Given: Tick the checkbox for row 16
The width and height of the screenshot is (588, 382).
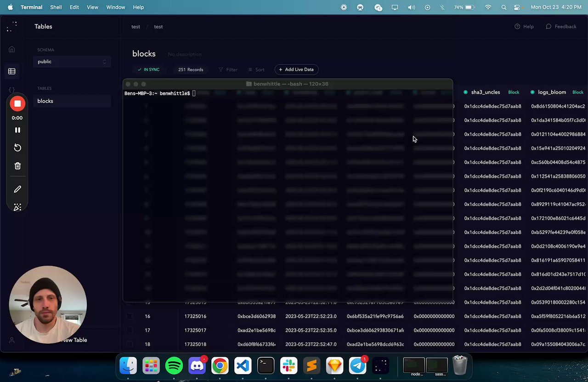Looking at the screenshot, I should (x=129, y=316).
